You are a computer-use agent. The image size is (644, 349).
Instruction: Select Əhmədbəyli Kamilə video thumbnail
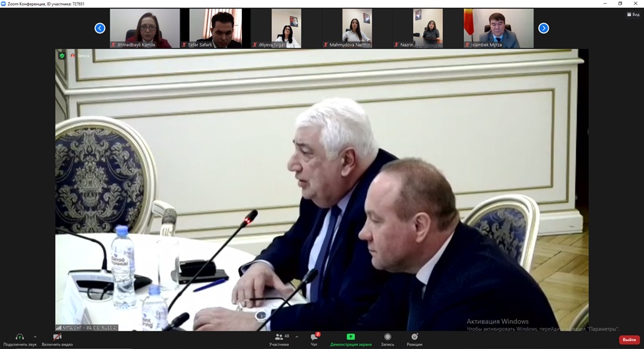(x=145, y=28)
